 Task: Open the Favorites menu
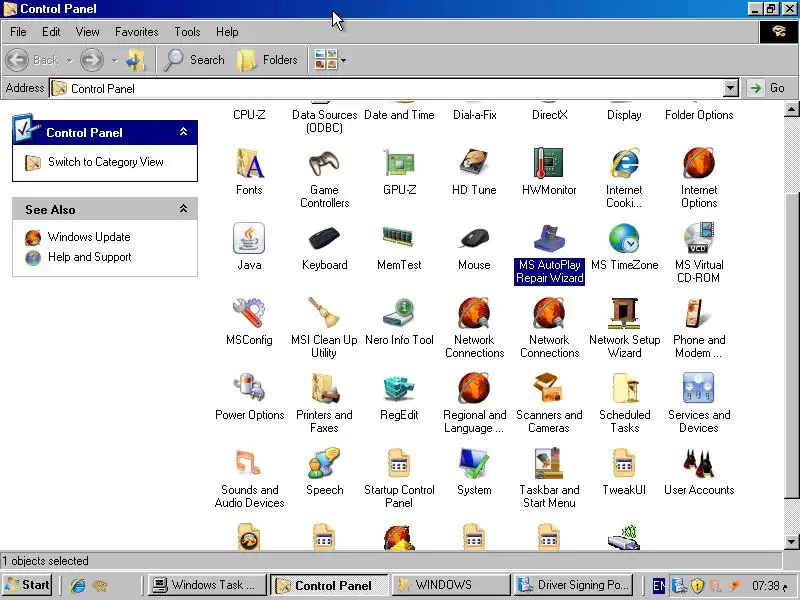136,32
